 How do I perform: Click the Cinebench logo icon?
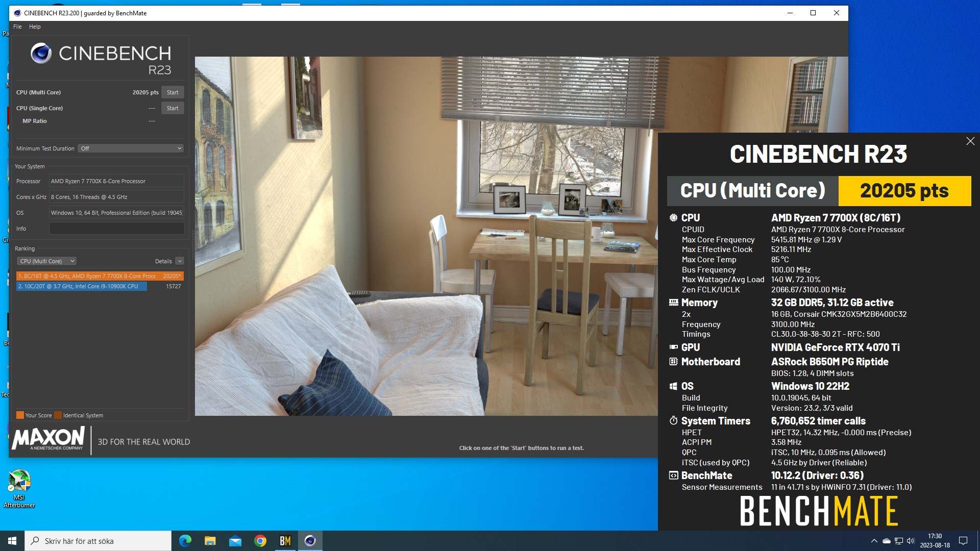point(41,53)
